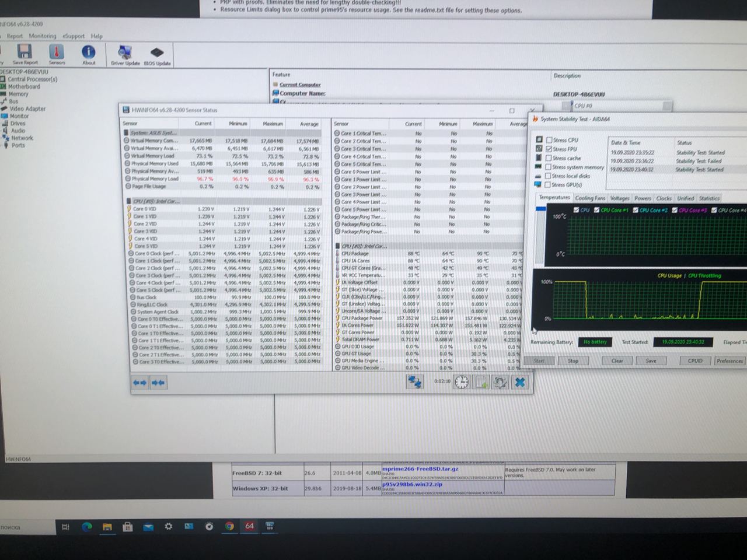Uncheck the Stress FPU checkbox
This screenshot has height=560, width=747.
coord(549,149)
